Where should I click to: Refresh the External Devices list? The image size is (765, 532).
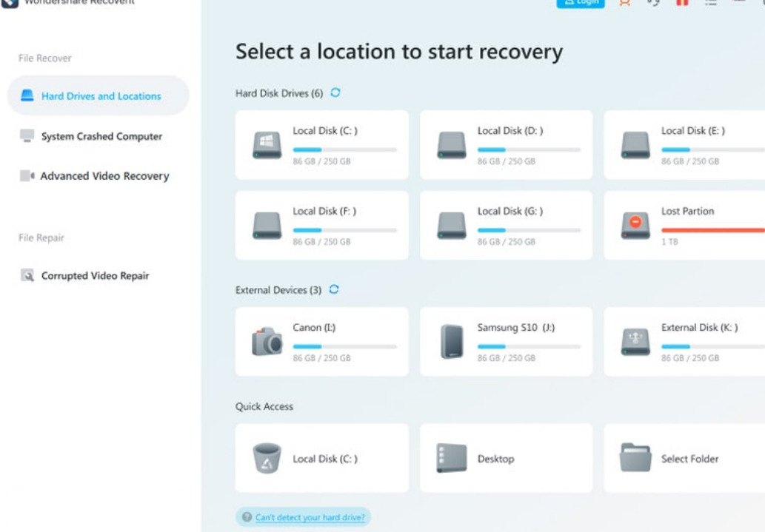tap(334, 290)
